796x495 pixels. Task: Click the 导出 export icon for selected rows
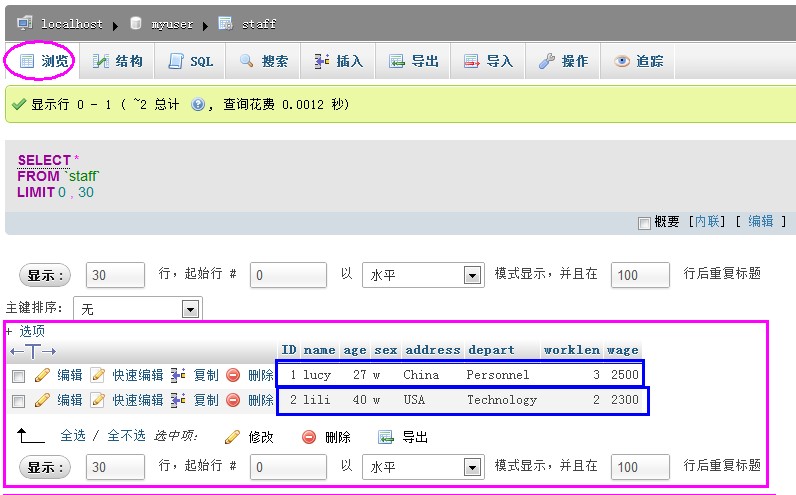tap(386, 437)
